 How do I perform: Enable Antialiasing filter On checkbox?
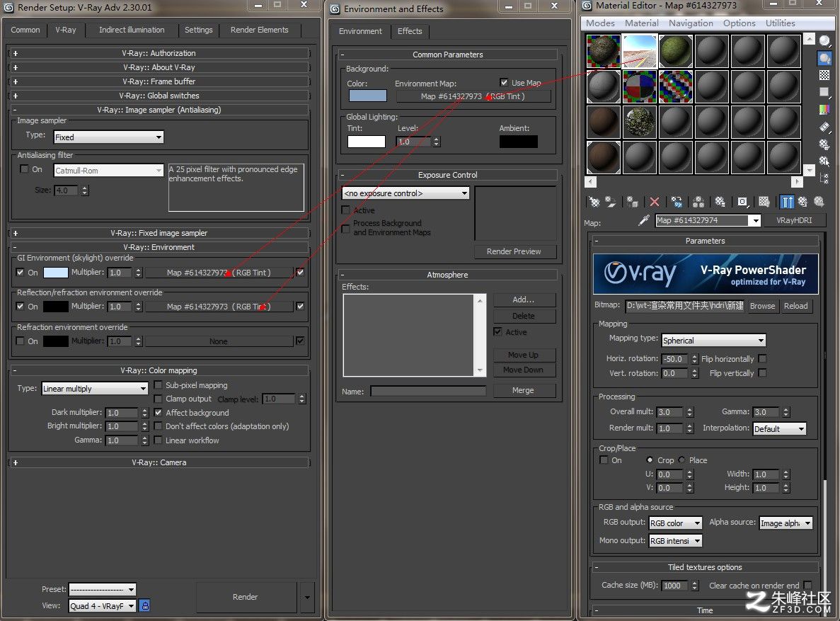24,169
